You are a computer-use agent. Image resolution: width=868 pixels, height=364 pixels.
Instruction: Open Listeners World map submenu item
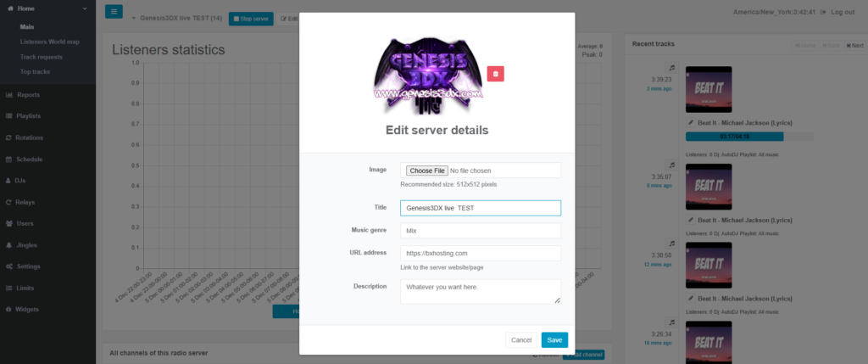[49, 42]
